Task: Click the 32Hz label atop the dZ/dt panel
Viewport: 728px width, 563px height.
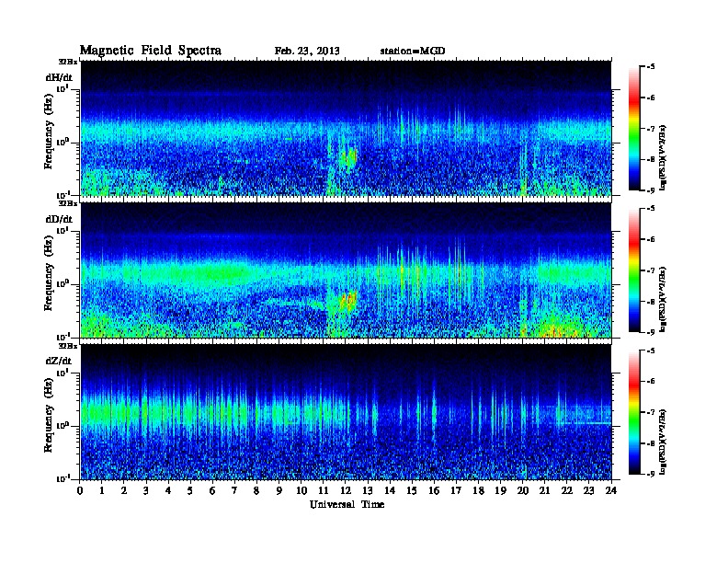Action: tap(67, 346)
